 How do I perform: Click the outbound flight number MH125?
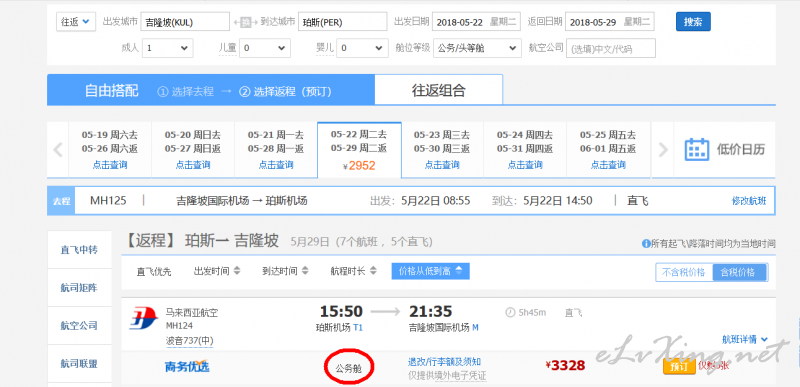tap(108, 200)
